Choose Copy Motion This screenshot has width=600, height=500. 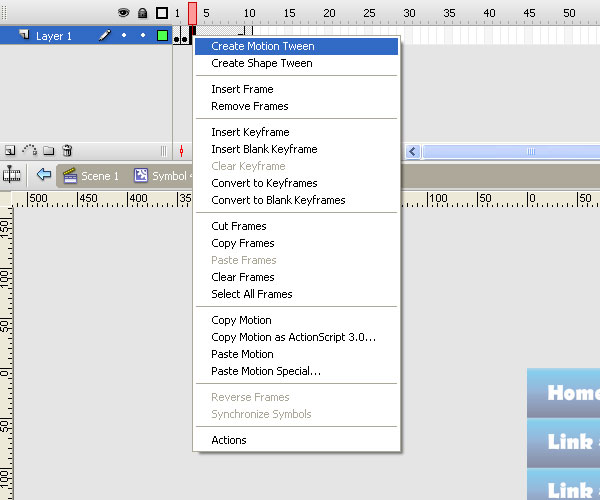tap(297, 320)
